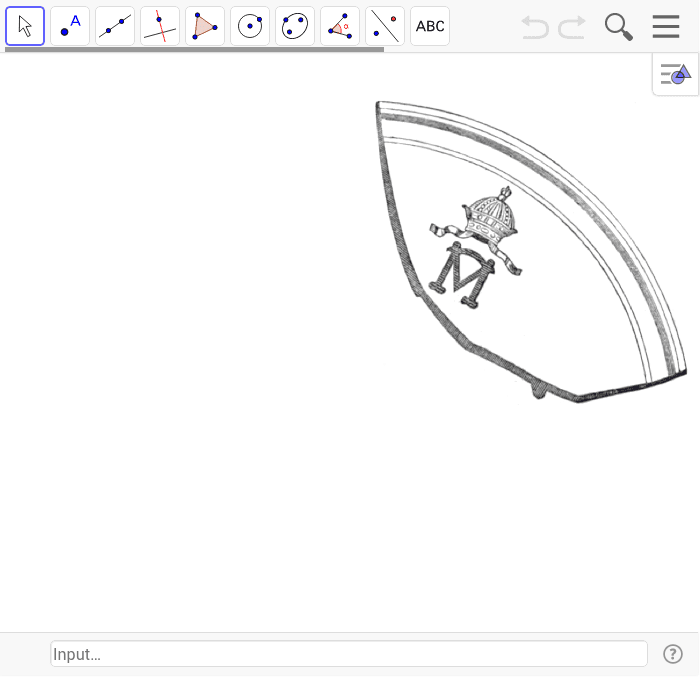Click the toolbar horizontal scrollbar
This screenshot has height=677, width=700.
coord(194,50)
